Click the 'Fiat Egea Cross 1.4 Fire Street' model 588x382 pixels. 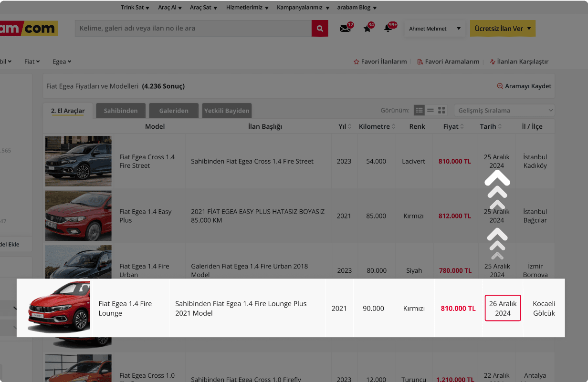pos(147,161)
